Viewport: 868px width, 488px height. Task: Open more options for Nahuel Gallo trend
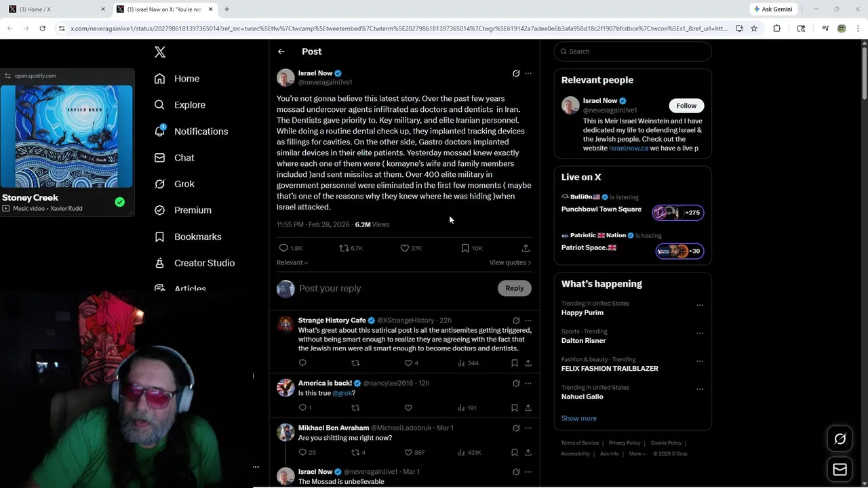click(x=700, y=389)
